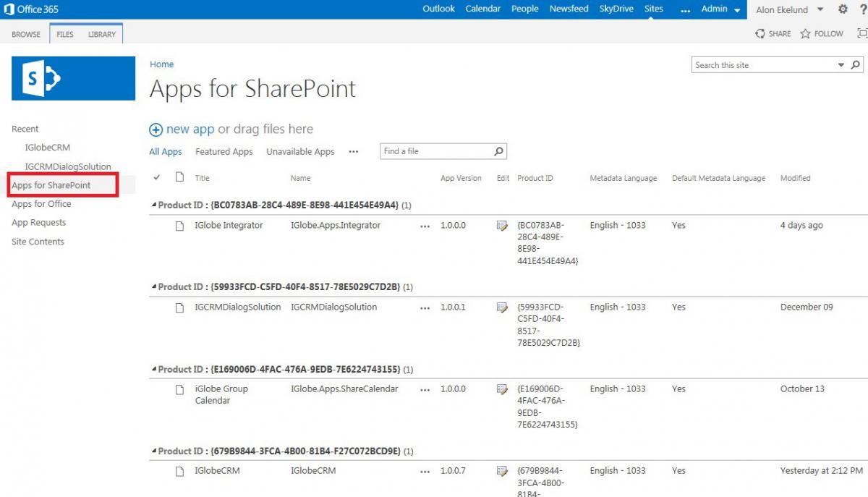Sort by the Name column header
Image resolution: width=868 pixels, height=497 pixels.
[301, 178]
